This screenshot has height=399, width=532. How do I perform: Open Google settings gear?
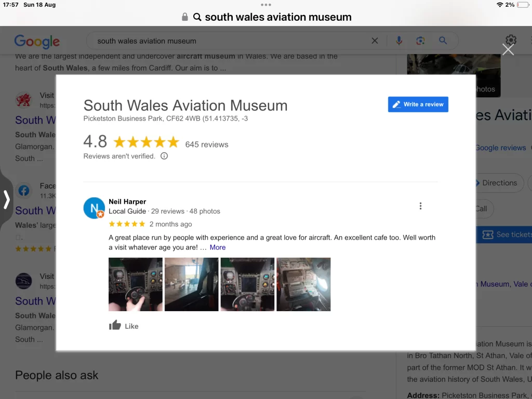tap(511, 39)
